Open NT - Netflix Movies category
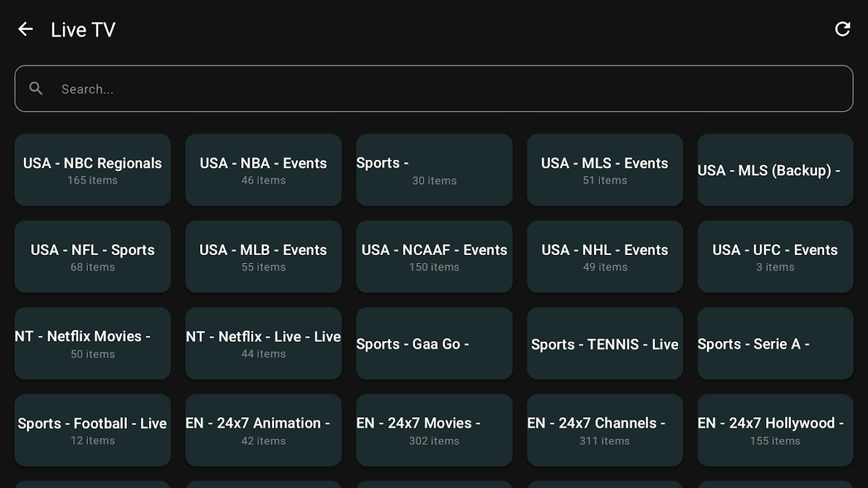Viewport: 868px width, 488px height. click(93, 343)
